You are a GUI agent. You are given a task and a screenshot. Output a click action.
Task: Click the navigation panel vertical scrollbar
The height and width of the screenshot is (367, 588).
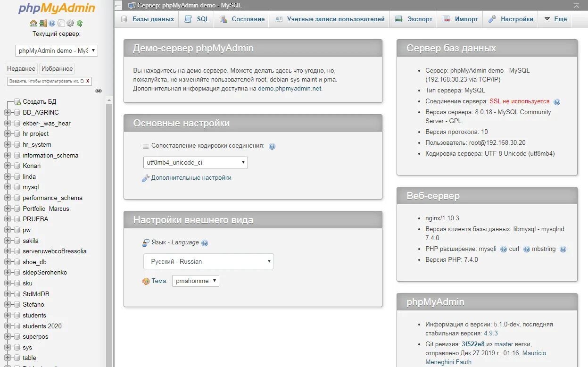tap(109, 235)
